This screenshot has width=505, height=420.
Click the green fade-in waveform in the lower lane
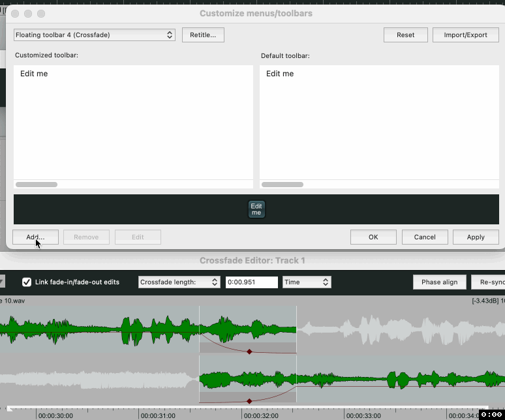coord(248,380)
